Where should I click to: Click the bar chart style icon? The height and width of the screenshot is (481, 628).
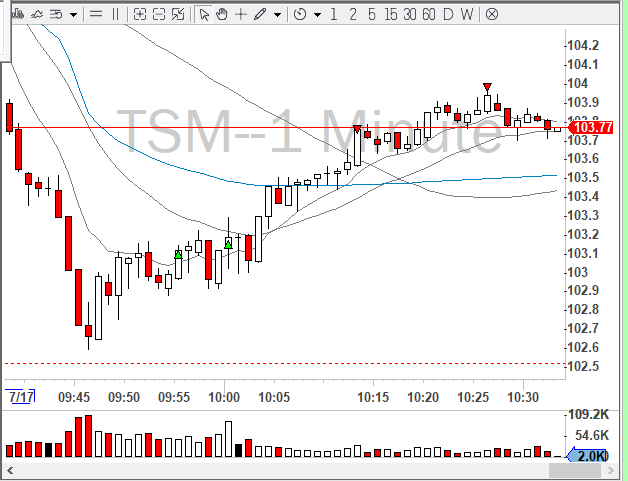point(18,15)
